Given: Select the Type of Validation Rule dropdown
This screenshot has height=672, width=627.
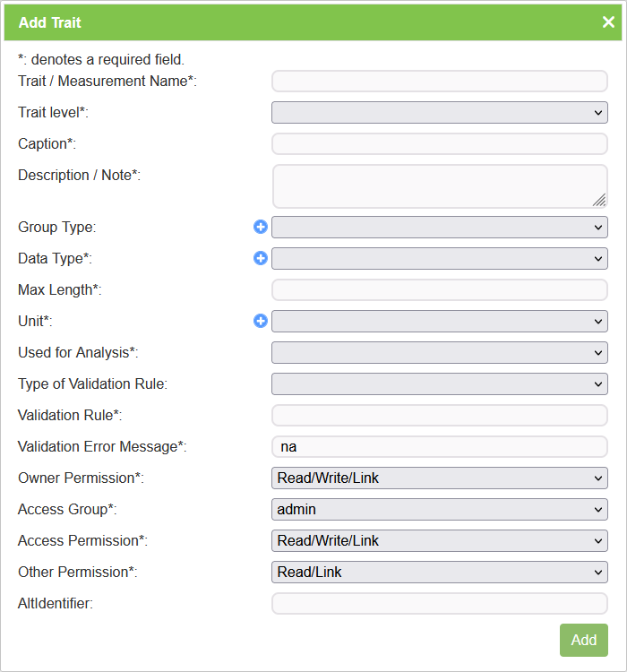Looking at the screenshot, I should point(439,384).
